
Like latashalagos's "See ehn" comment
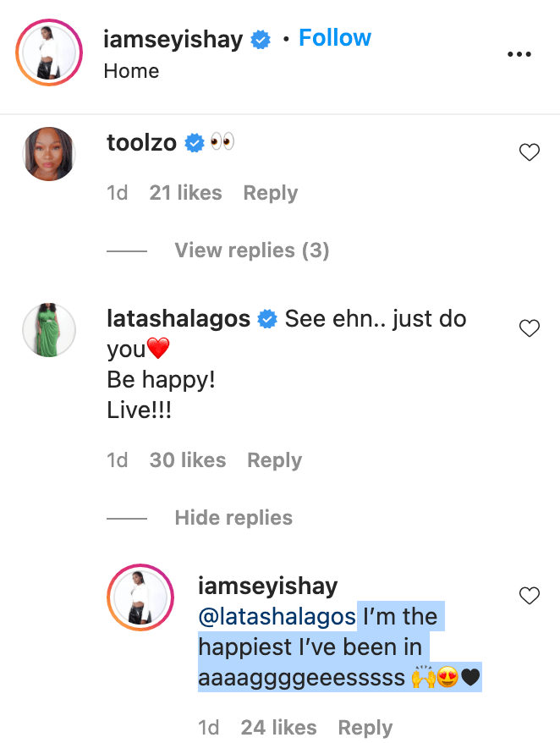[530, 329]
